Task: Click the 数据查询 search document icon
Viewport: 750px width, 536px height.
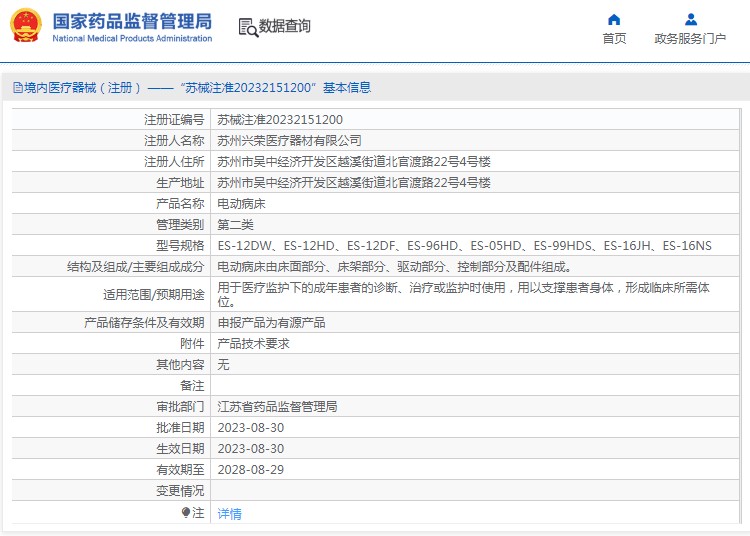Action: (x=248, y=27)
